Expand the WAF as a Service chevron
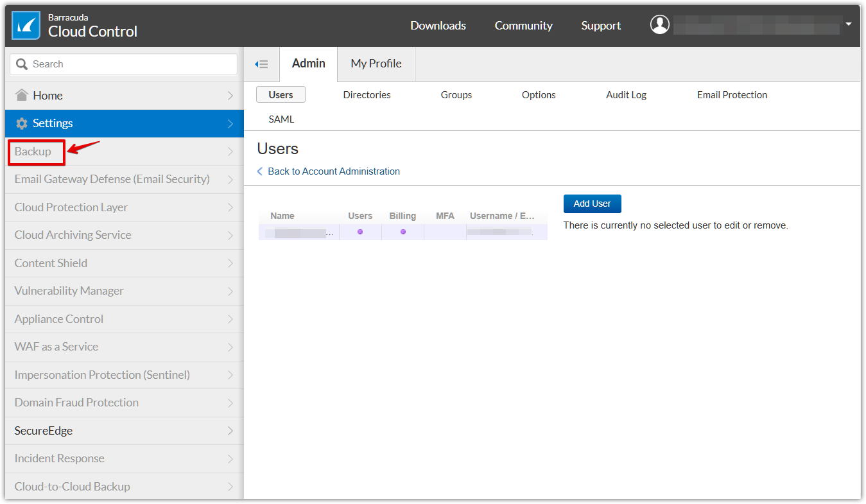This screenshot has height=504, width=866. click(x=230, y=347)
